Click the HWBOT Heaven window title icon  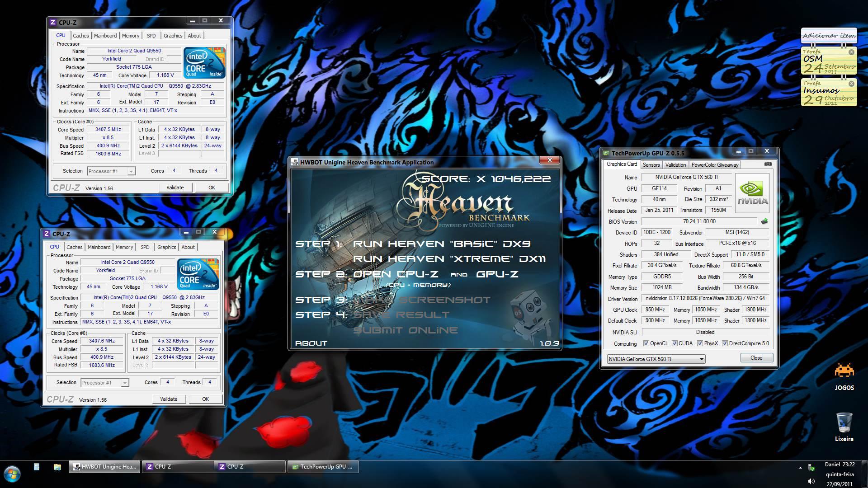click(x=294, y=162)
